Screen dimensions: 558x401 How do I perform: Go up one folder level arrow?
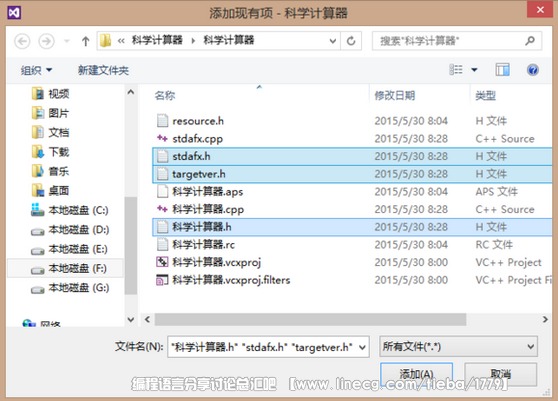pyautogui.click(x=85, y=41)
